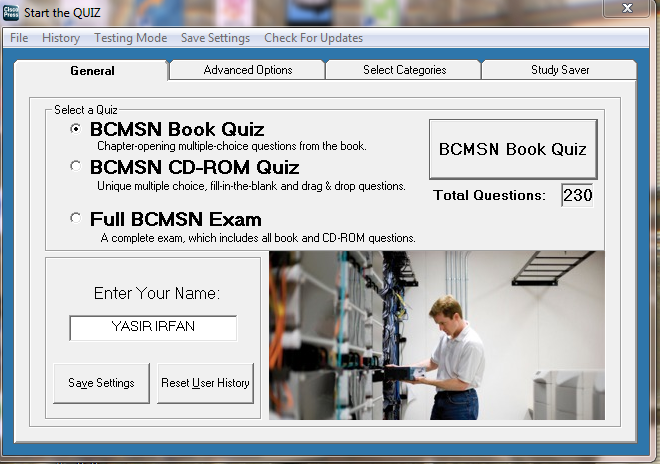662x464 pixels.
Task: Click the name field containing YASIR IRFAN
Action: coord(153,328)
